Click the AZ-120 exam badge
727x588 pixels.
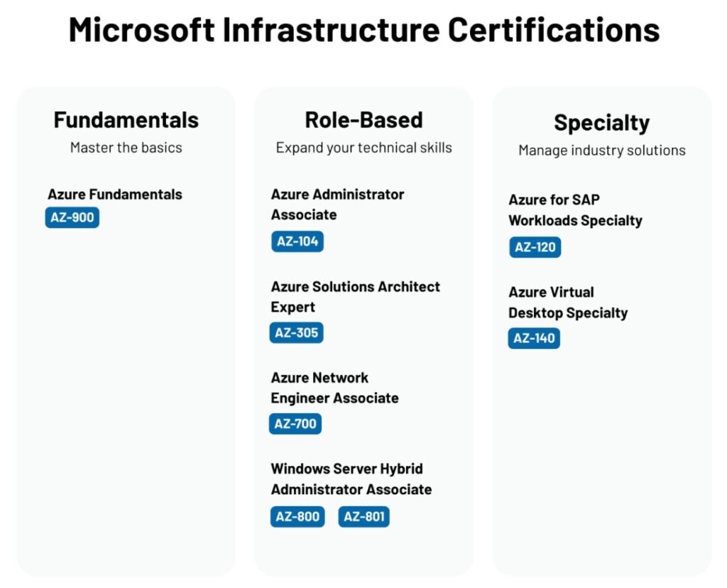535,247
